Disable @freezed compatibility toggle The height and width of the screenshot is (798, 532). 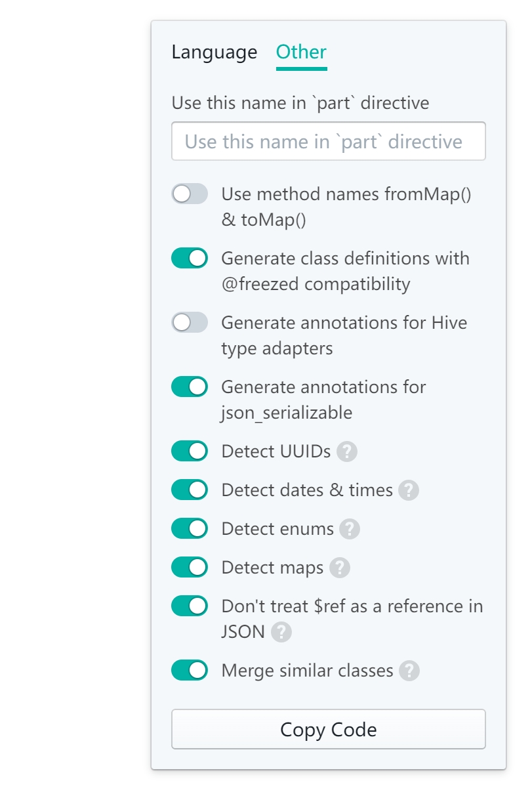click(190, 258)
